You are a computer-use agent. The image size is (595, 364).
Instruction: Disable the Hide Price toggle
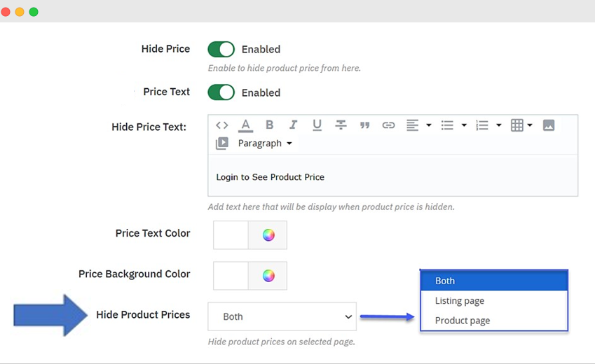[221, 49]
